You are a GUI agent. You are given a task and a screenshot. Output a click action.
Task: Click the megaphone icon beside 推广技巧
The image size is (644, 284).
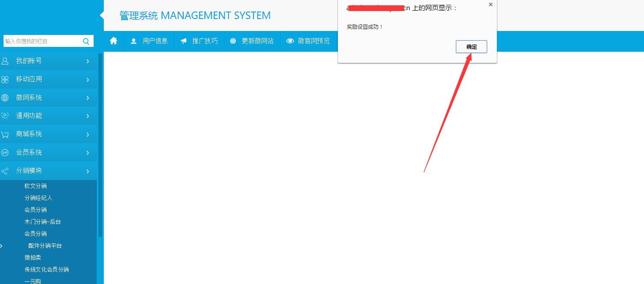183,41
